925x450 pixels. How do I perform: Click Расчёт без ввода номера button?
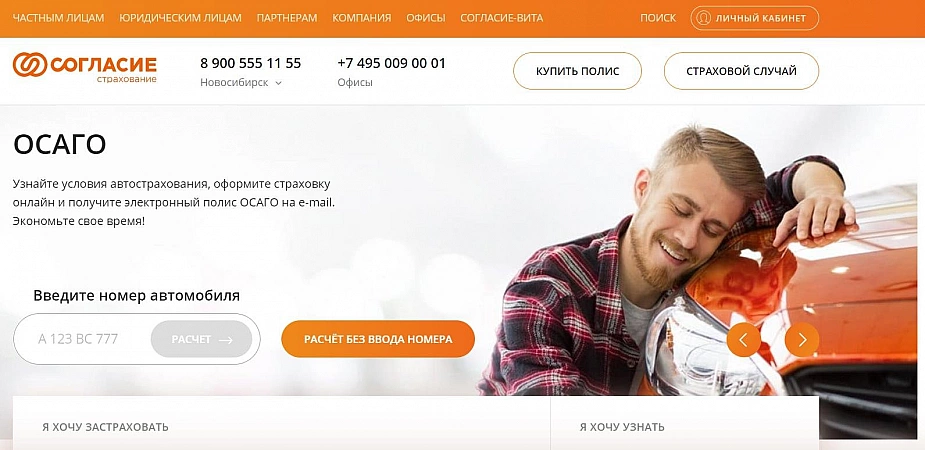(x=378, y=339)
